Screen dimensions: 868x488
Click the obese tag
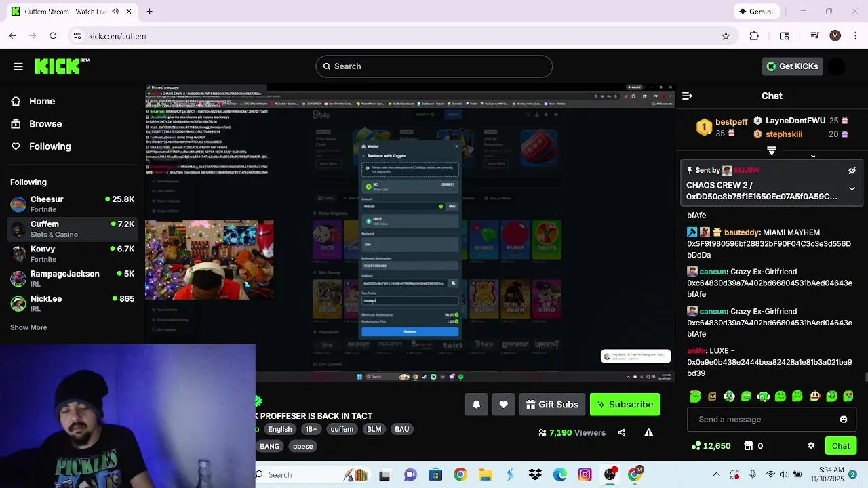point(302,446)
